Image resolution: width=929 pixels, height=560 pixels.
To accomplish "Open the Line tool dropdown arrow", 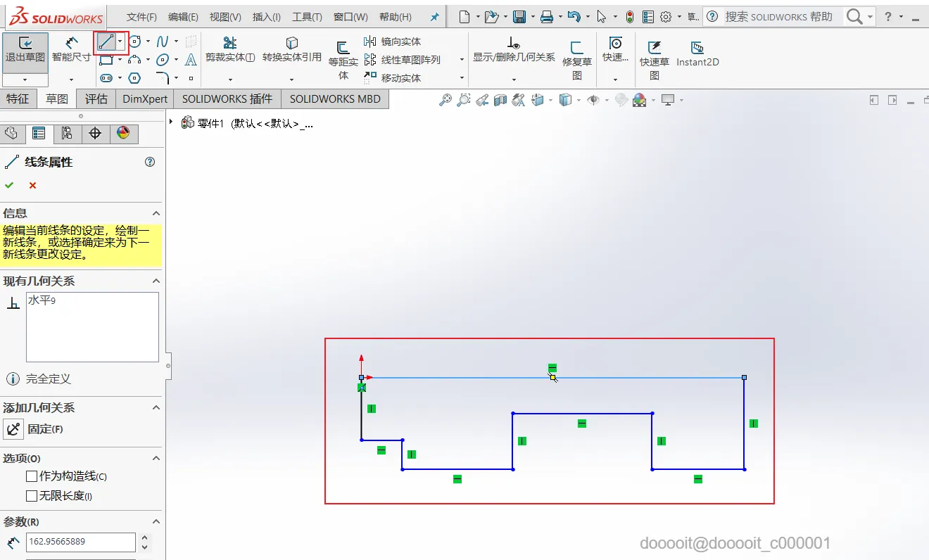I will 120,42.
